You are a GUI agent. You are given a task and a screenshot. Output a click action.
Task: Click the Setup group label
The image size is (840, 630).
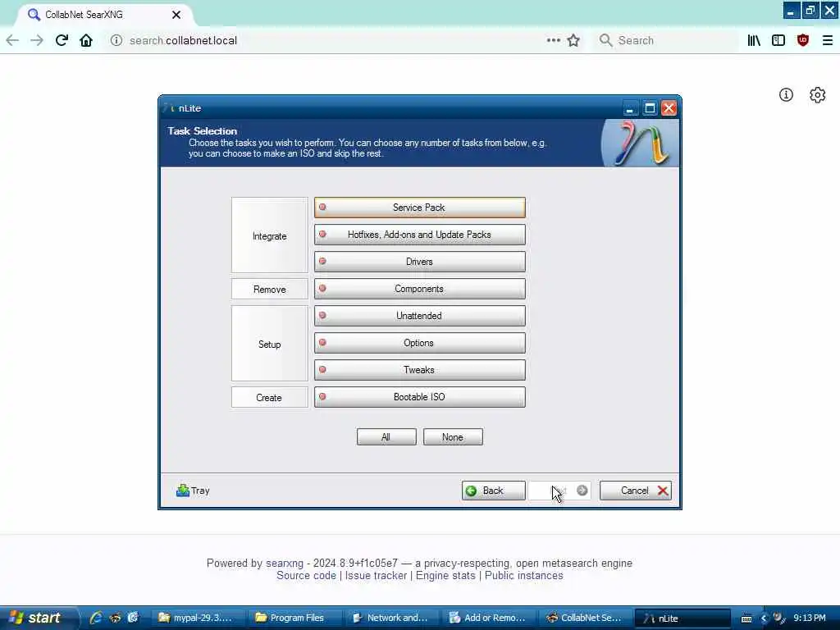coord(269,345)
